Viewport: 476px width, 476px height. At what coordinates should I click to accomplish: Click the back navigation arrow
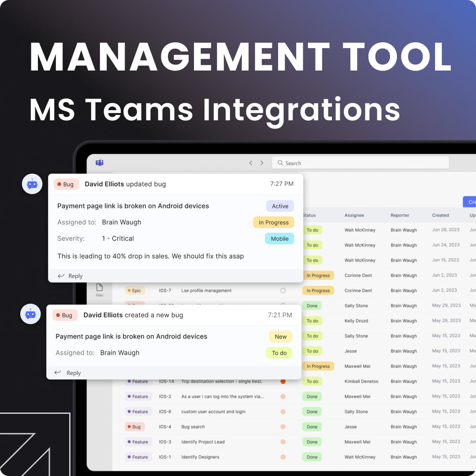click(x=250, y=163)
